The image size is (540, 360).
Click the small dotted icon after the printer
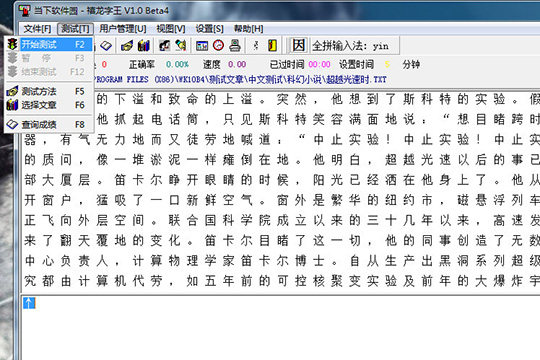coord(256,45)
